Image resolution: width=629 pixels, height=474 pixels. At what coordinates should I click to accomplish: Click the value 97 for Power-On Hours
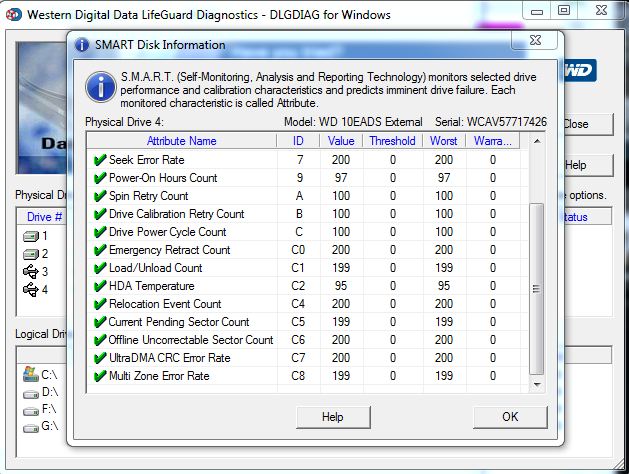point(341,178)
